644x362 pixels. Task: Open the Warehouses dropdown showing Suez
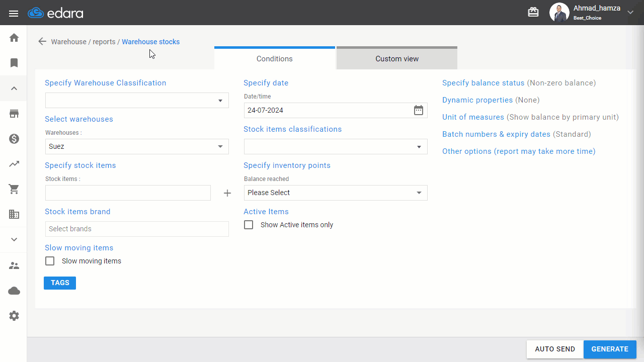[x=137, y=146]
